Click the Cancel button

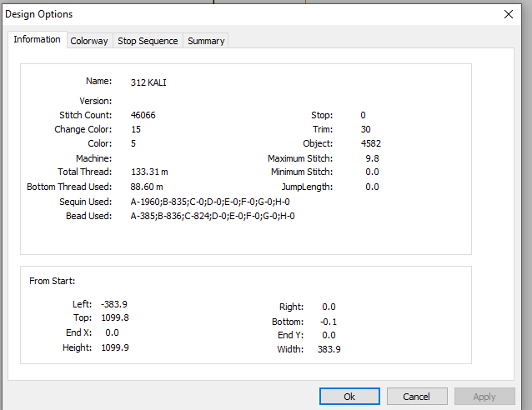[x=417, y=397]
